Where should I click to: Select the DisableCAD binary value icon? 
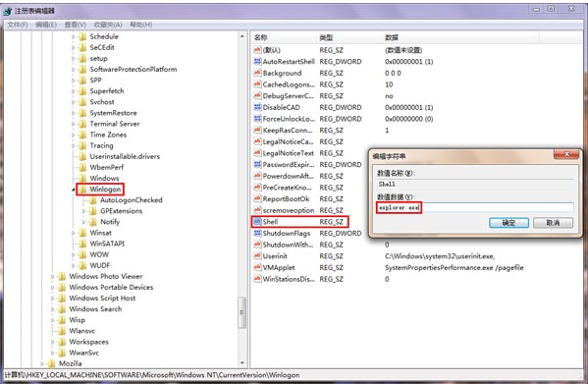(x=257, y=107)
